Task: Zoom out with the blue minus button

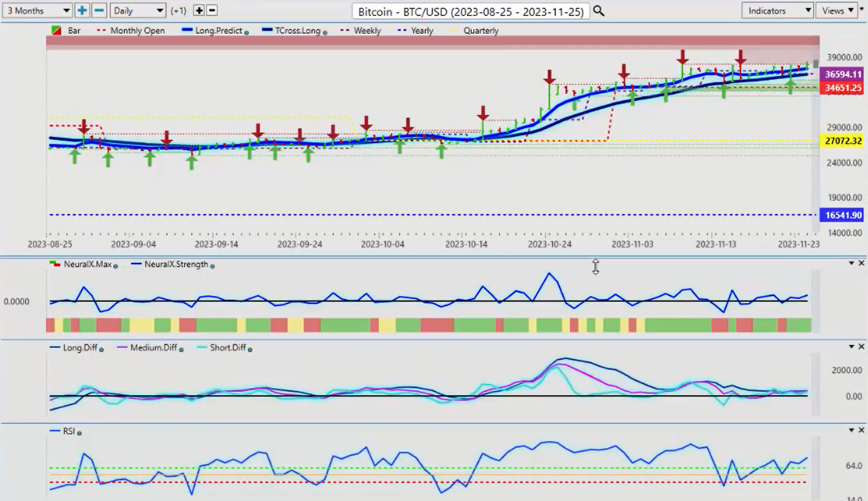Action: tap(99, 10)
